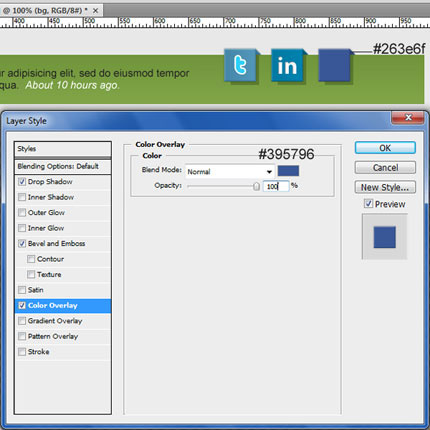This screenshot has width=430, height=430.
Task: Select the Bevel and Emboss style label
Action: (56, 243)
